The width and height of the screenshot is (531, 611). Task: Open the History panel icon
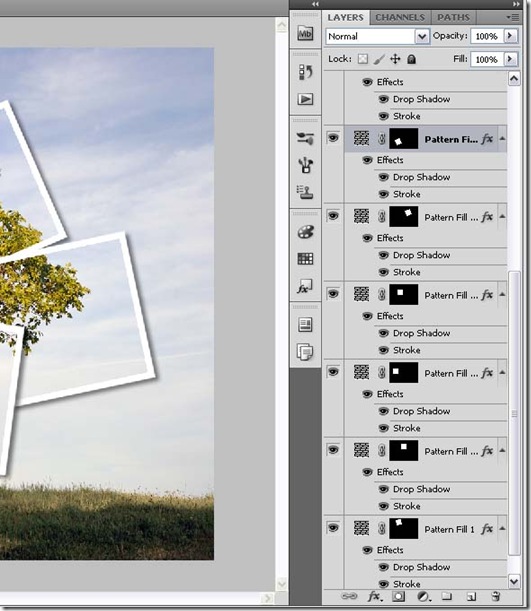[305, 72]
